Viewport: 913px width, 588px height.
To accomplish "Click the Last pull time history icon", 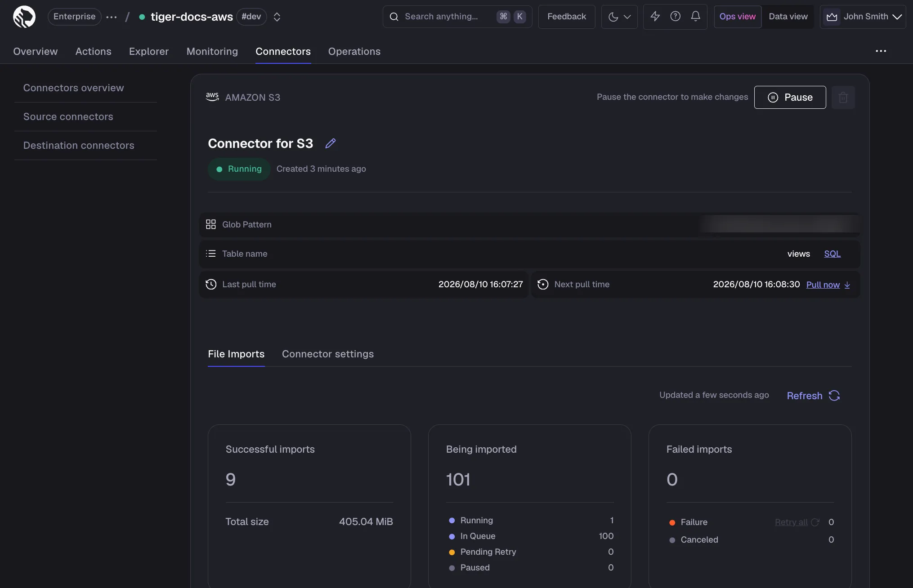I will pyautogui.click(x=211, y=284).
